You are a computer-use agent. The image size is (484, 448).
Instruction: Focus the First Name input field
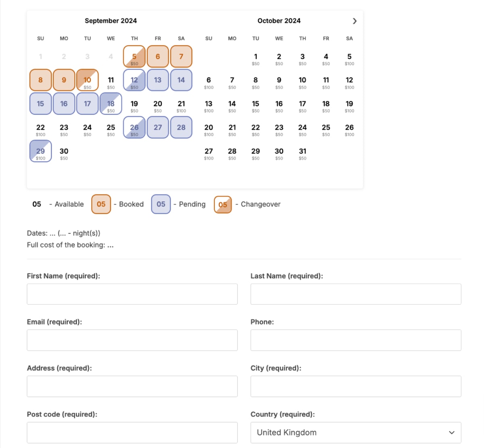(132, 294)
